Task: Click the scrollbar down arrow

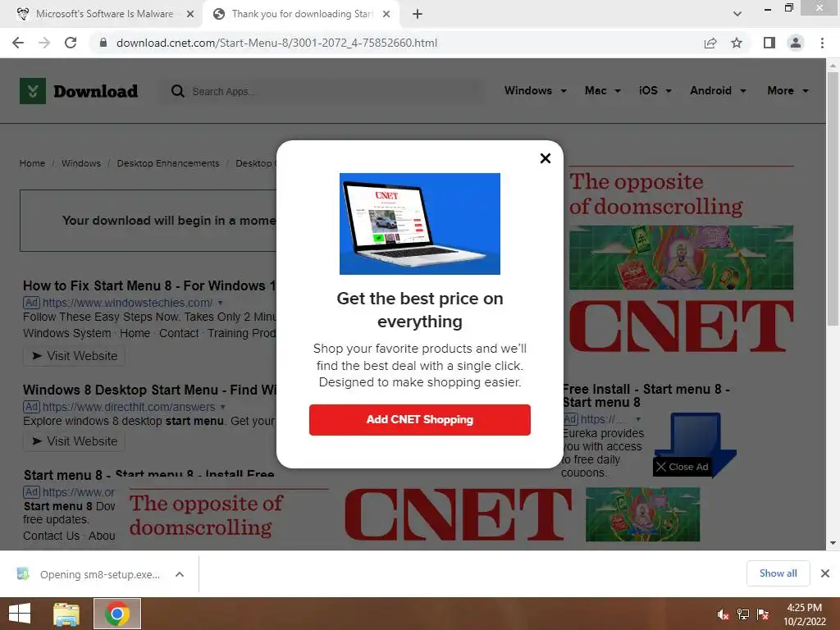Action: point(833,543)
